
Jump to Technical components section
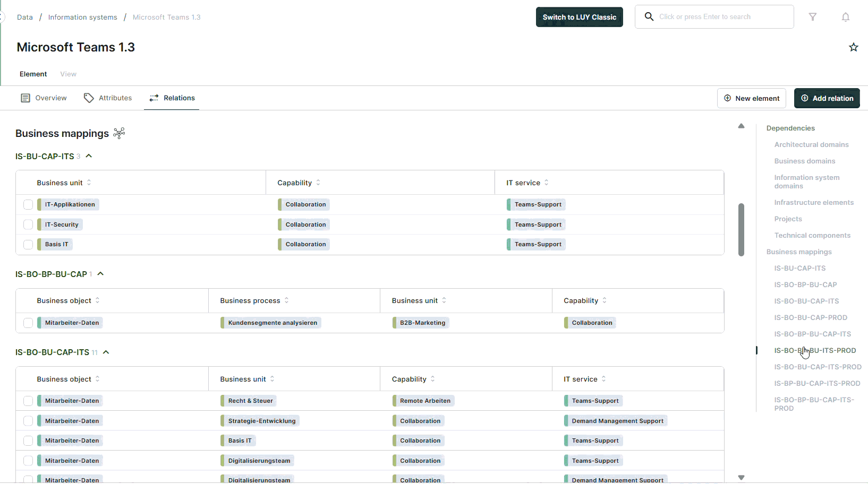click(x=812, y=235)
